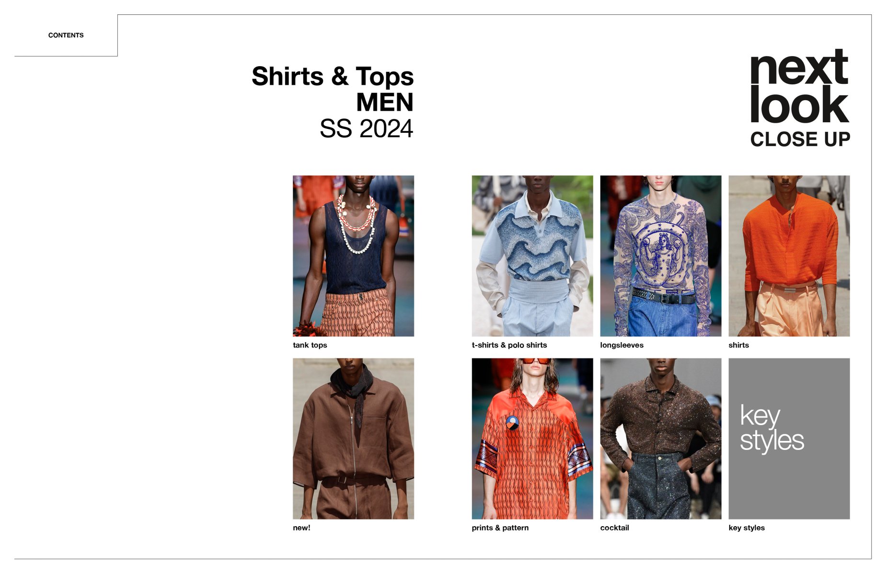Click the "cocktail" caption link
This screenshot has height=588, width=886.
tap(614, 528)
